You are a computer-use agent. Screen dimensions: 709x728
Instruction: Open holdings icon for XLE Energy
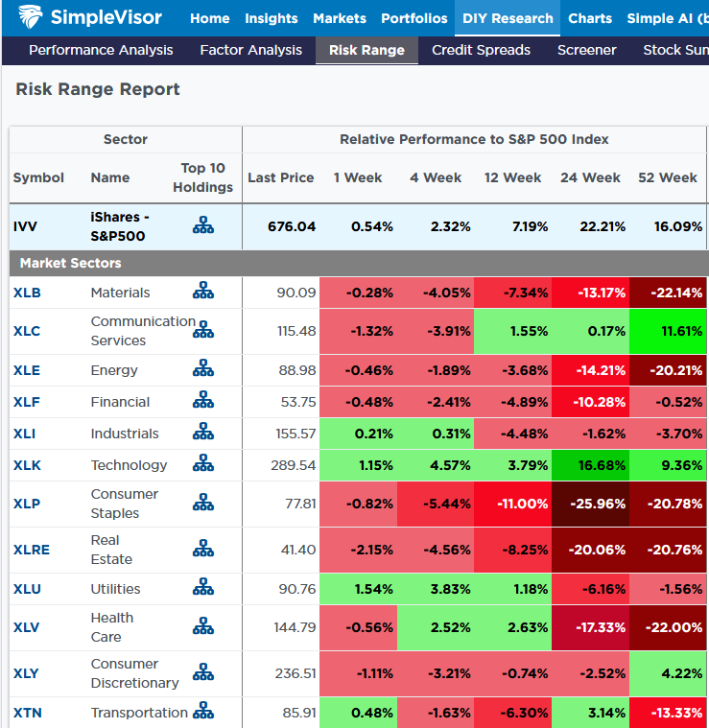tap(202, 369)
